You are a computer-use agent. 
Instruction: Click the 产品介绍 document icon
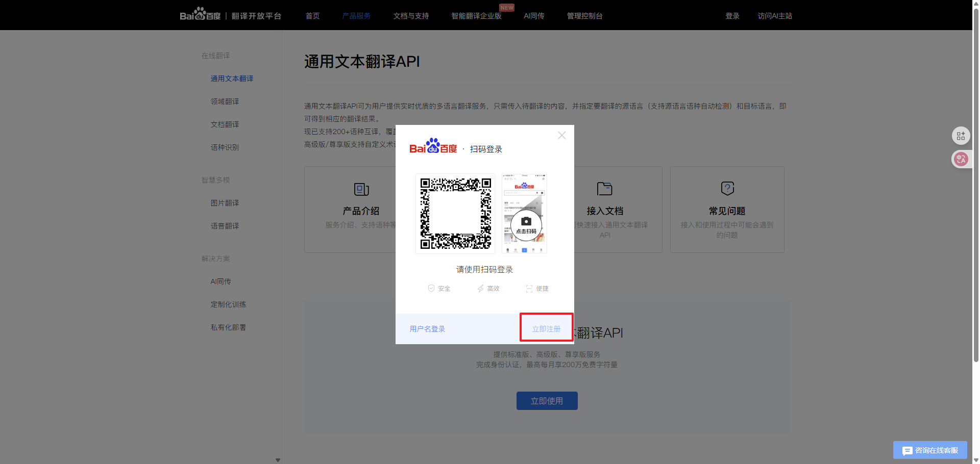[361, 189]
